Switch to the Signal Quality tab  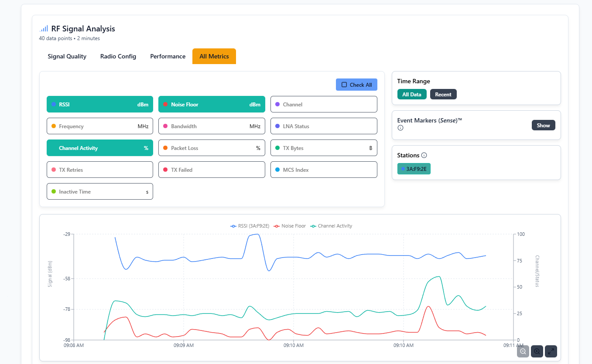pos(67,56)
